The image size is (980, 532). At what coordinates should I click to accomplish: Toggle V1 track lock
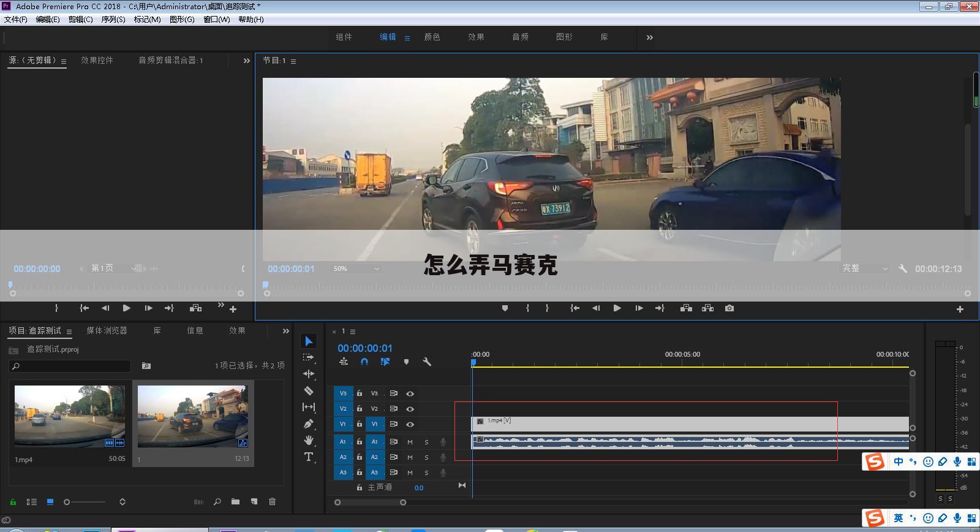click(360, 424)
